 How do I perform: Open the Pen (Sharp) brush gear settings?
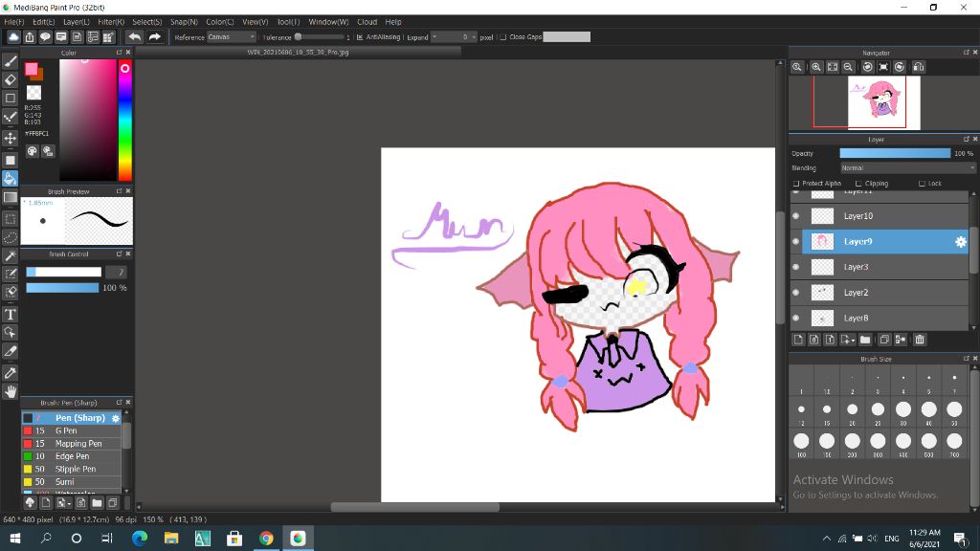click(116, 418)
